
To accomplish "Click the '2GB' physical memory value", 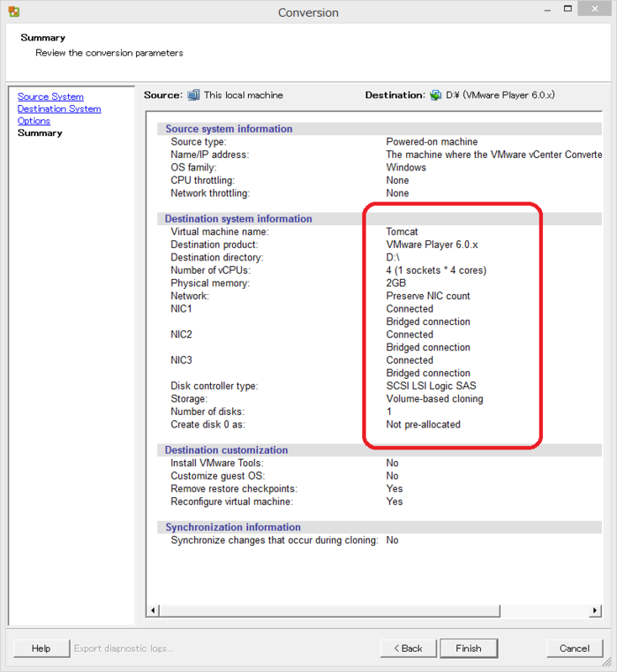I will [x=396, y=283].
